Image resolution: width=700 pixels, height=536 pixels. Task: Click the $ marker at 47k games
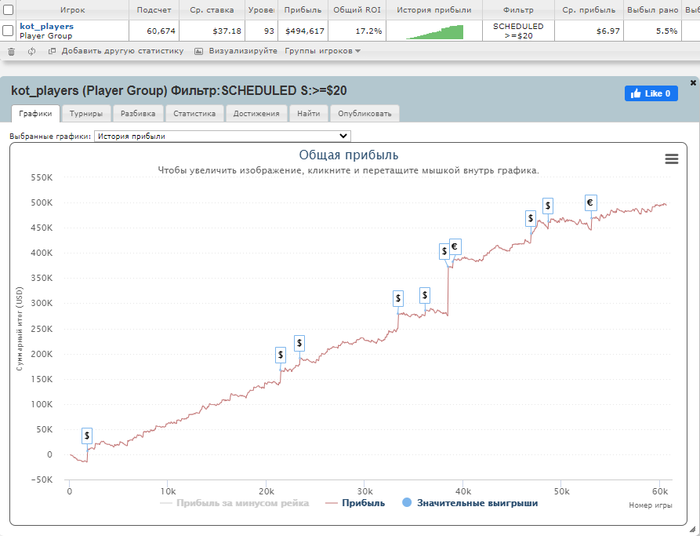[530, 219]
